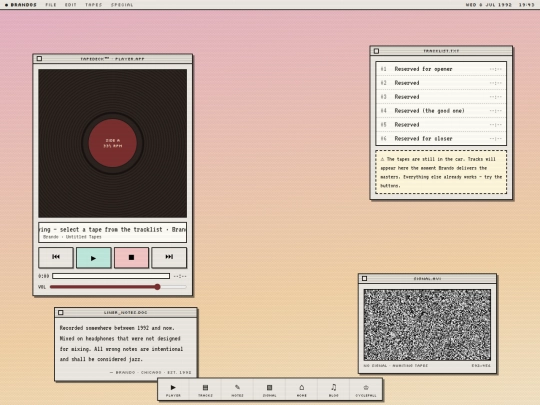
Task: Click the "Brando · Untitled Tapes" subtitle
Action: coord(72,237)
